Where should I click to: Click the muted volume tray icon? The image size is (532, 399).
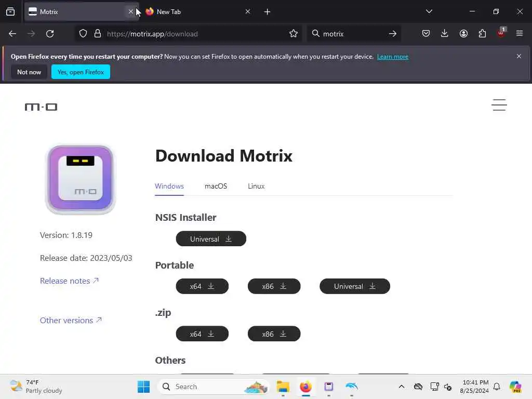coord(448,387)
